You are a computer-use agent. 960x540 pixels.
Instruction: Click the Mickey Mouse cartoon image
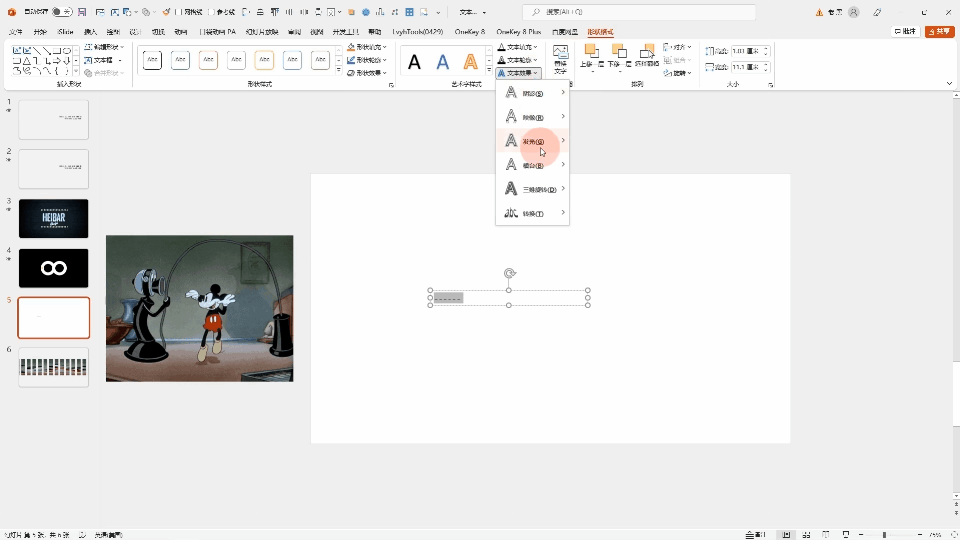tap(200, 308)
